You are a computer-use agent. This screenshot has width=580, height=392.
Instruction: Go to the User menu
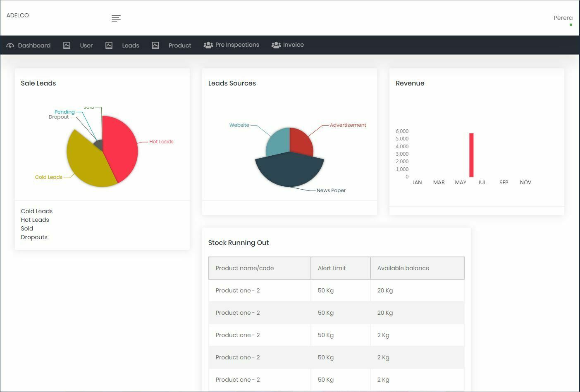point(86,45)
